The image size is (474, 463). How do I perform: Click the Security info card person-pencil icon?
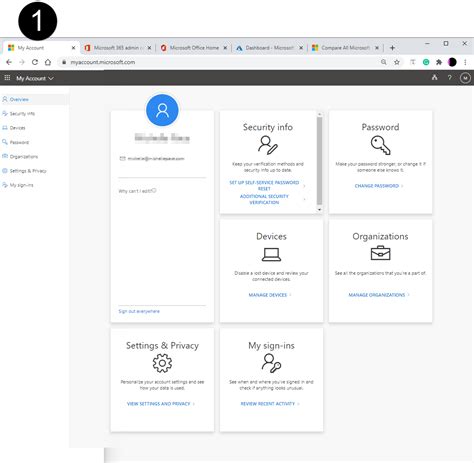click(268, 145)
